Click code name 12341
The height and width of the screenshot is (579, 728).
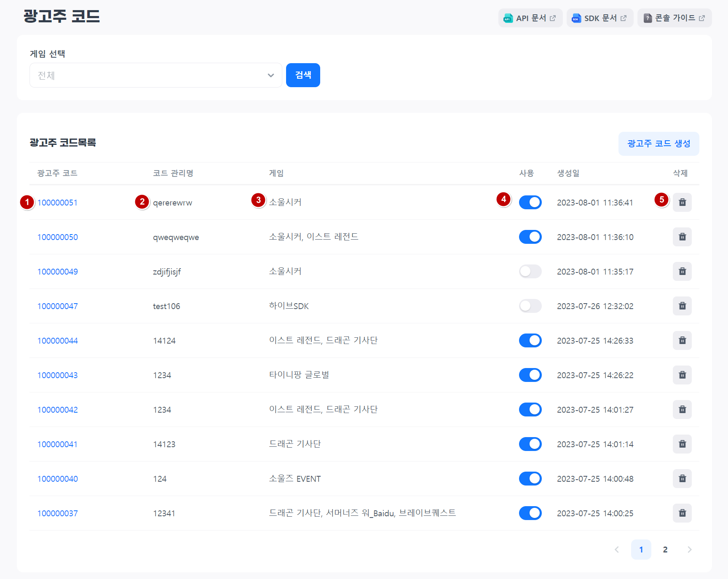(164, 513)
